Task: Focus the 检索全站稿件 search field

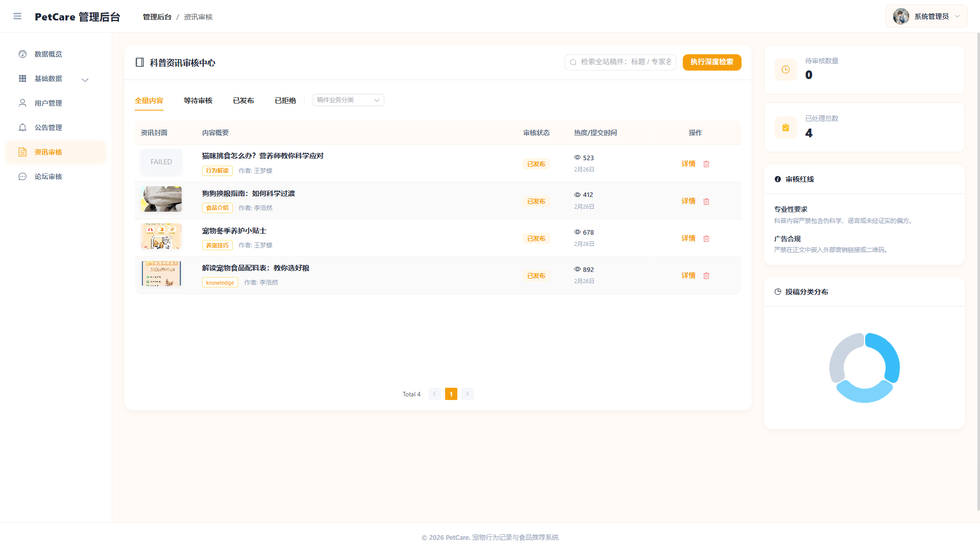Action: click(x=620, y=62)
